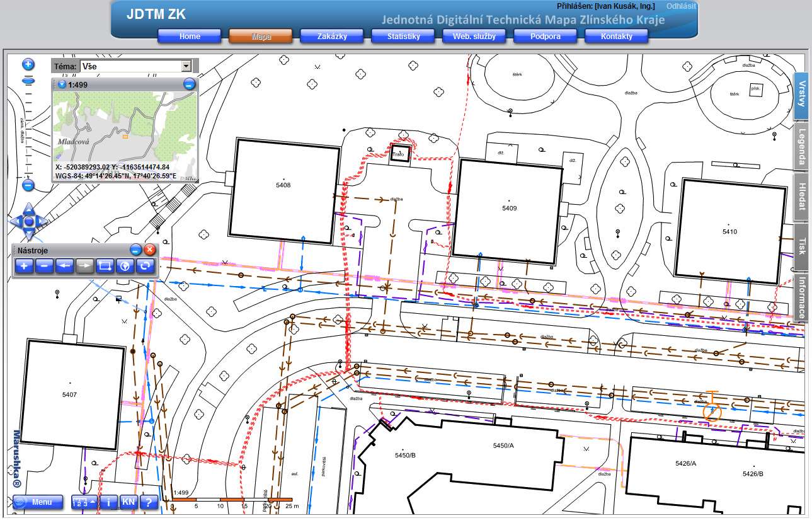Zoom in with the plus button above the zoom slider
The width and height of the screenshot is (812, 523).
(28, 64)
